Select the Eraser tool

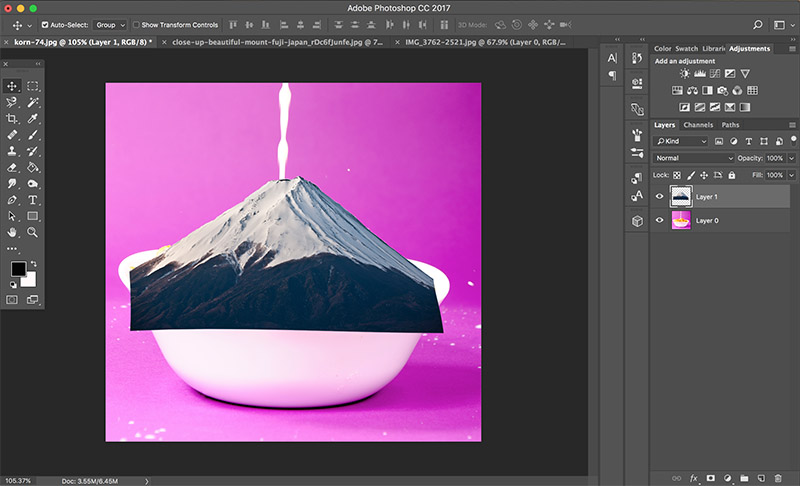tap(12, 167)
